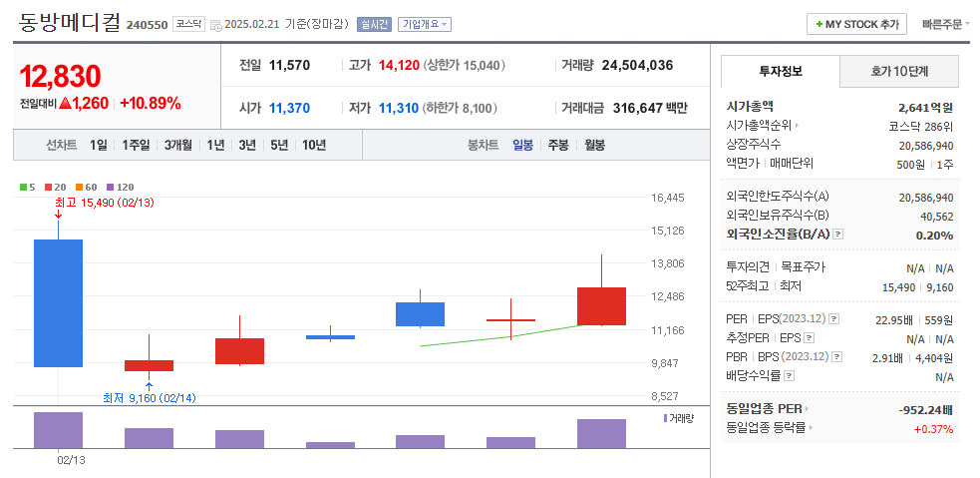Click the green 5-day moving average legend

click(28, 187)
